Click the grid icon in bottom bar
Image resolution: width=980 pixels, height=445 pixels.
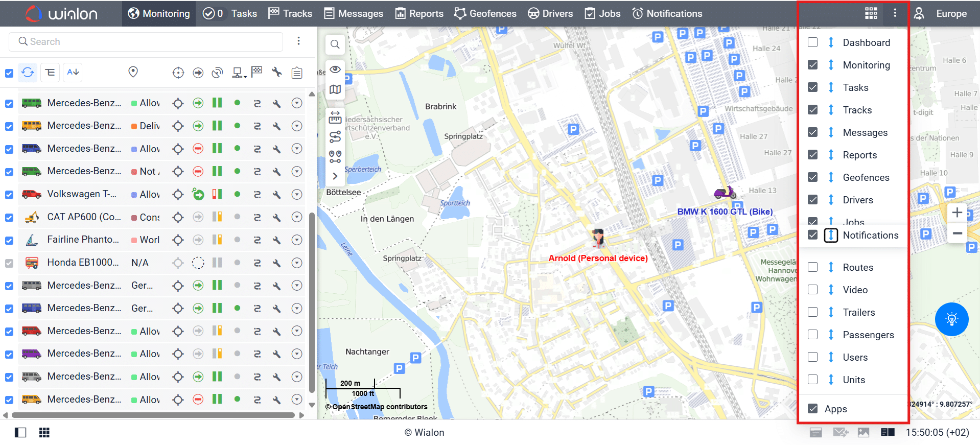click(x=44, y=433)
